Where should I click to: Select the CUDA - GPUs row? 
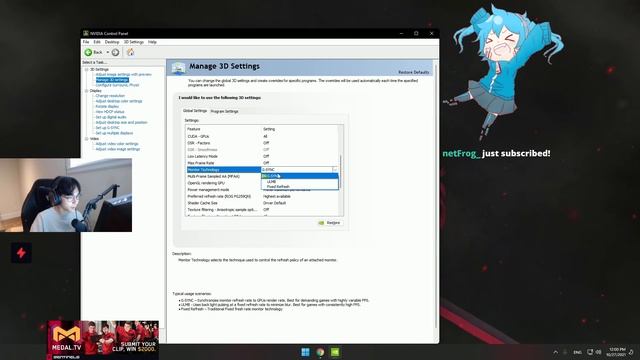click(x=261, y=136)
